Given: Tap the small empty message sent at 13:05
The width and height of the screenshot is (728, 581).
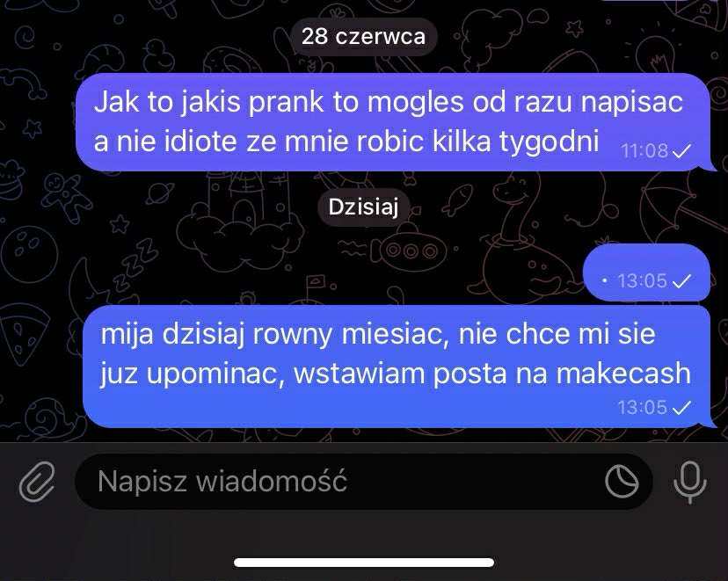Looking at the screenshot, I should coord(646,272).
